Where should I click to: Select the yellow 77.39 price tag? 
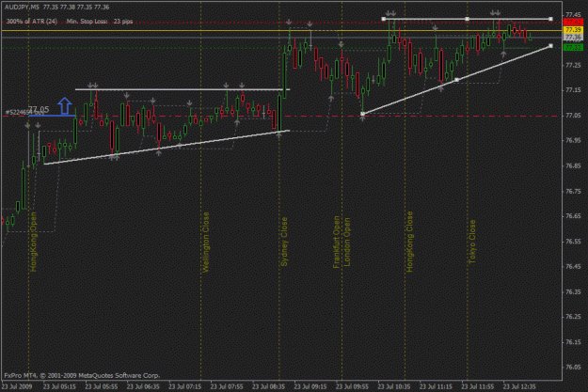click(x=574, y=30)
